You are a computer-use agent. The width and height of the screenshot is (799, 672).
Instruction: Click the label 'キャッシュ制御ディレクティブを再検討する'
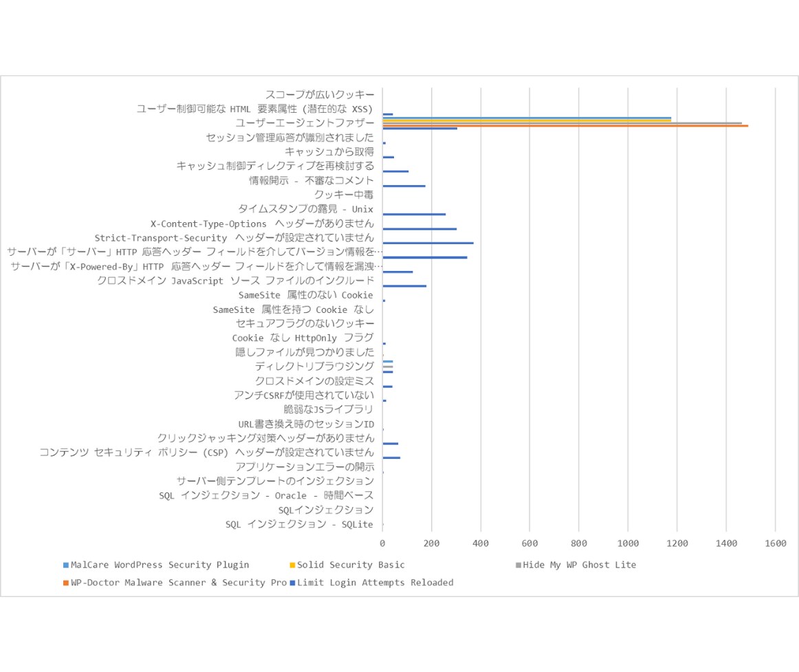point(275,166)
